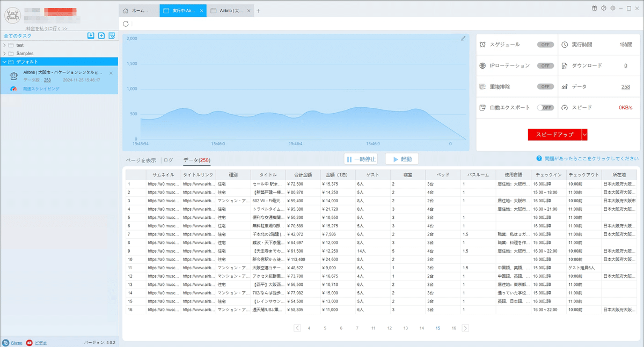Click the speedometer icon beside 高速スクレイピング
644x347 pixels.
click(x=14, y=88)
